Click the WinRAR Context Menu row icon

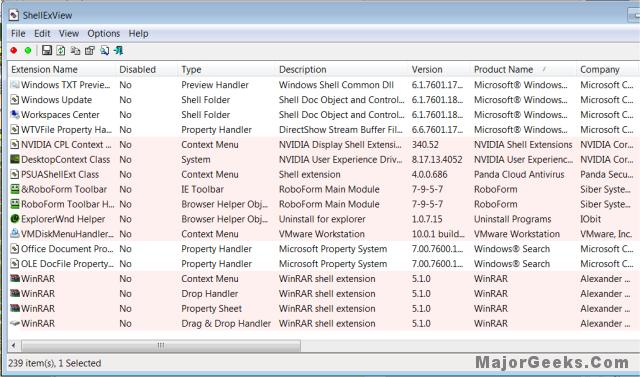point(15,279)
